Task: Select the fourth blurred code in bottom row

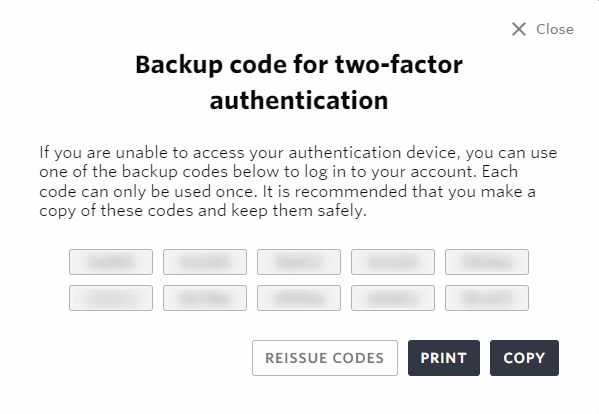Action: pyautogui.click(x=393, y=298)
